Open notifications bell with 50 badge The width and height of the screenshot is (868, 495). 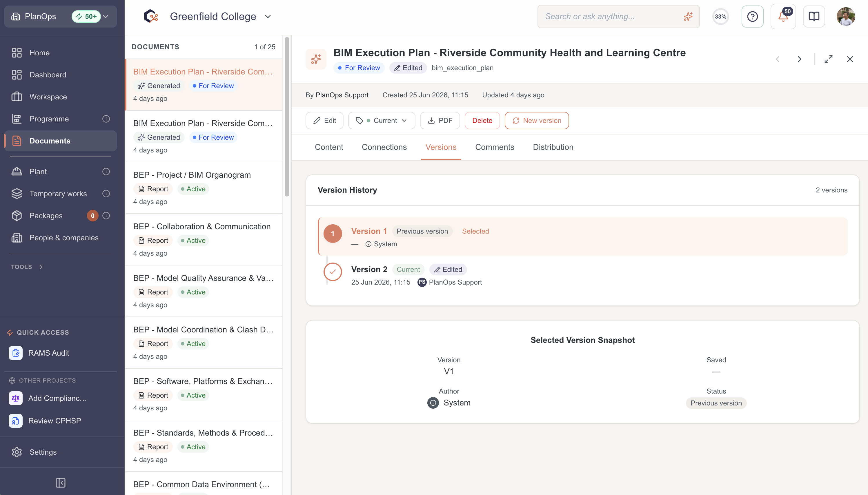[783, 16]
